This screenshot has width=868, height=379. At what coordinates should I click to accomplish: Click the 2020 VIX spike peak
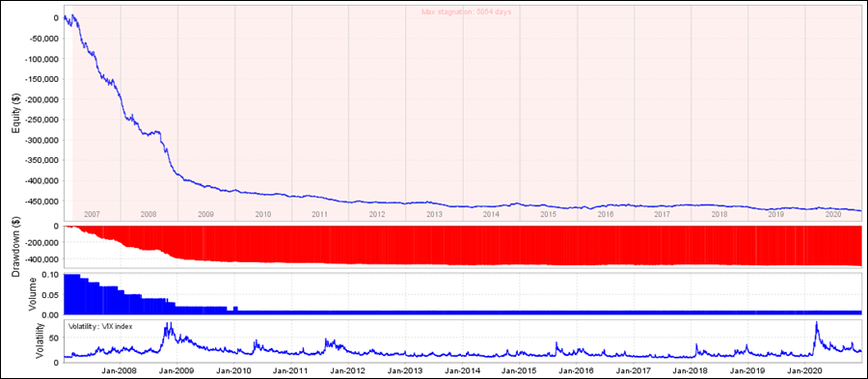tap(816, 322)
